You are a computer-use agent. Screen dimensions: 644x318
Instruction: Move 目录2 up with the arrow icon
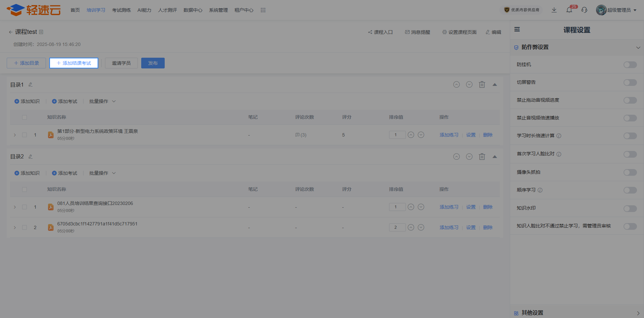point(457,157)
